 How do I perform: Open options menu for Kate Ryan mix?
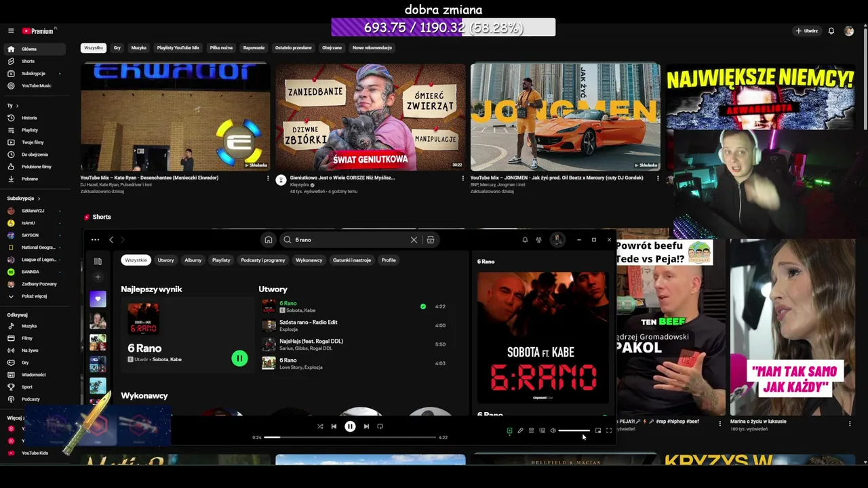(268, 178)
